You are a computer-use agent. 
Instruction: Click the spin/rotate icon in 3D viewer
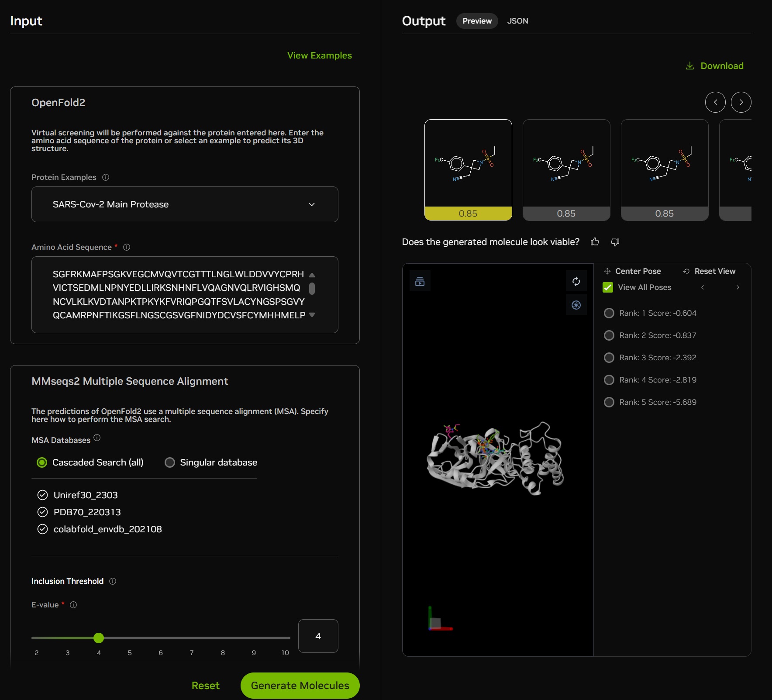tap(576, 282)
